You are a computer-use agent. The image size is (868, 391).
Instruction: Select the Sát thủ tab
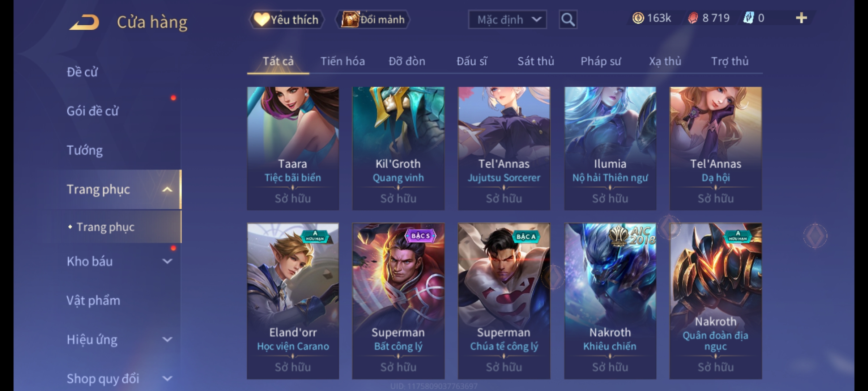pos(536,61)
